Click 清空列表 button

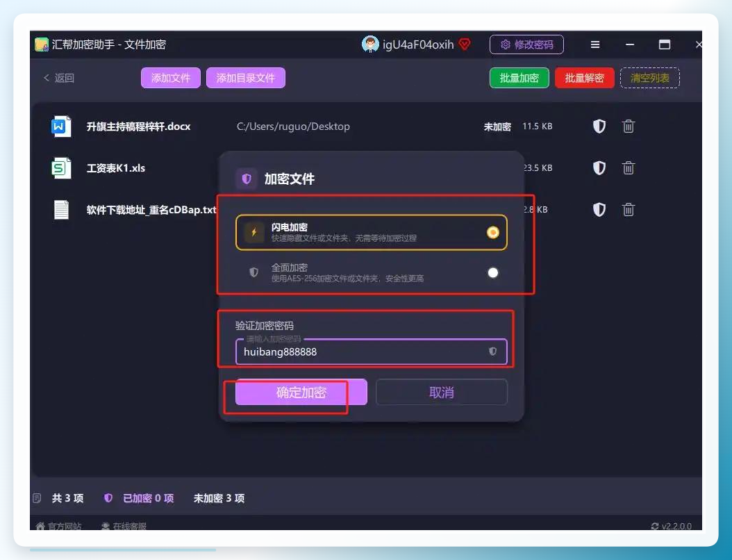pyautogui.click(x=650, y=78)
